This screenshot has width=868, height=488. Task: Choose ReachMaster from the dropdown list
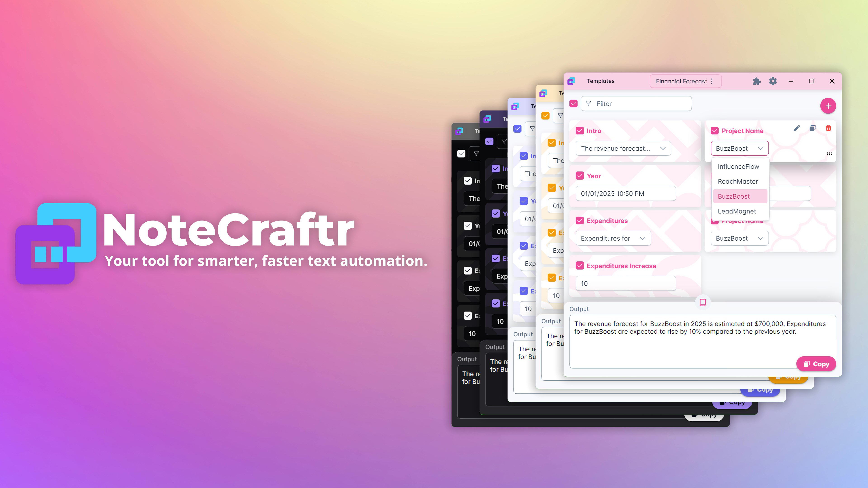[x=740, y=181]
